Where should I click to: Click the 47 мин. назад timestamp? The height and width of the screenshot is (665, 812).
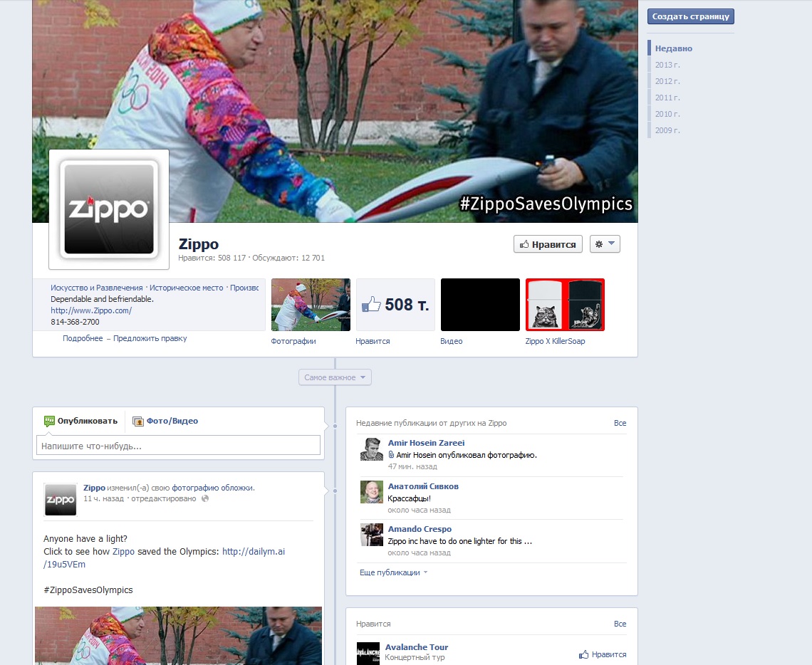click(x=412, y=466)
